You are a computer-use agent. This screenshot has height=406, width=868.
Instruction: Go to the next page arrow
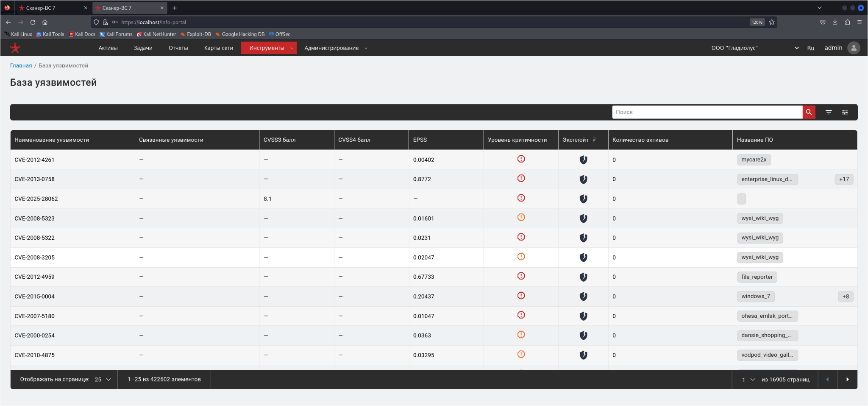[x=847, y=379]
